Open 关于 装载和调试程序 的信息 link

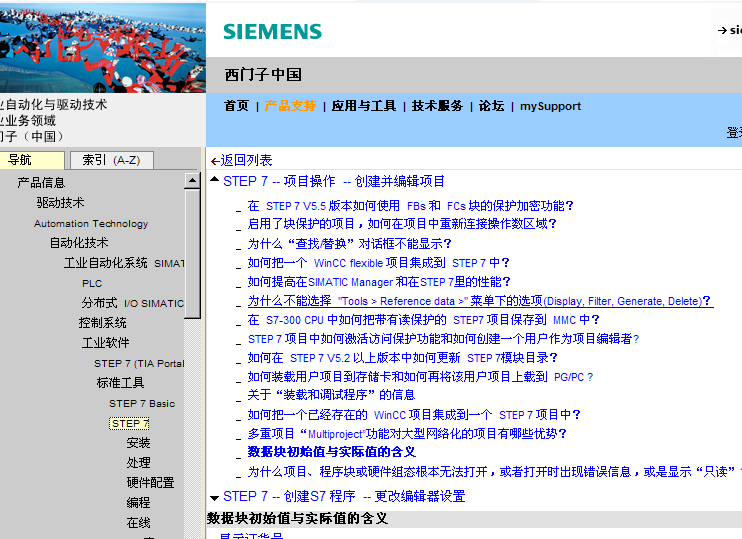331,395
